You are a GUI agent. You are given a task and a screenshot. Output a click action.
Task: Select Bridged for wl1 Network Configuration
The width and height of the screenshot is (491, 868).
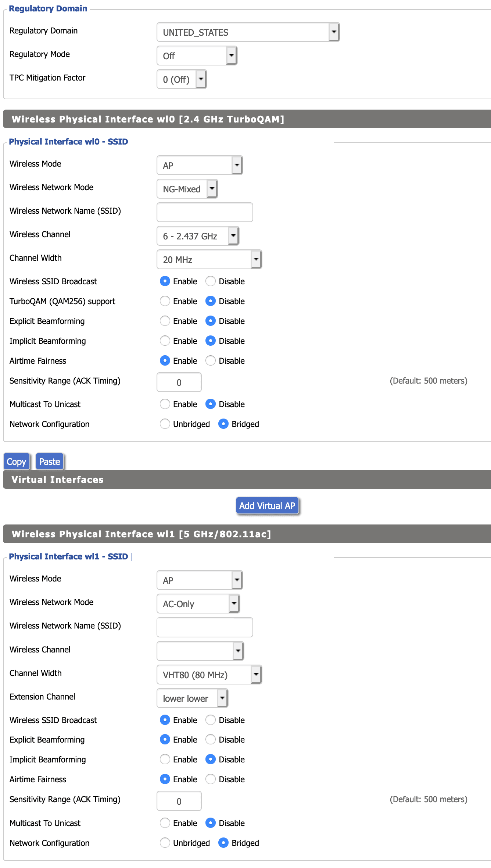[x=223, y=843]
